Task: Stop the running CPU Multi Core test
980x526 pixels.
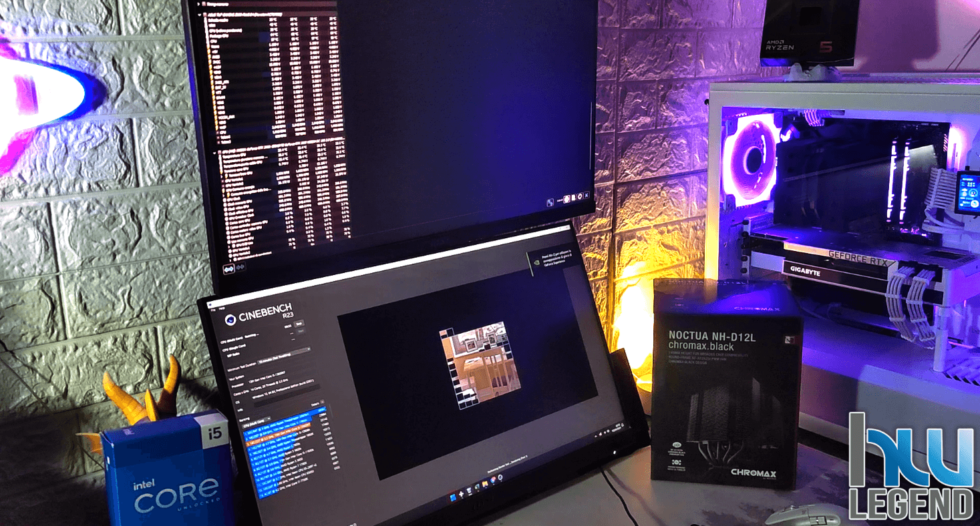Action: click(x=300, y=324)
